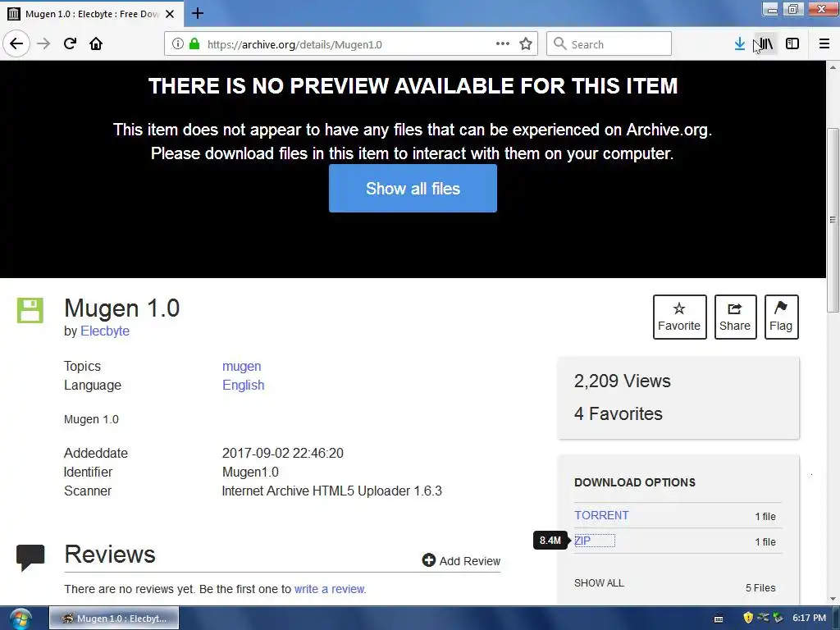Open Firefox hamburger menu

[x=824, y=44]
